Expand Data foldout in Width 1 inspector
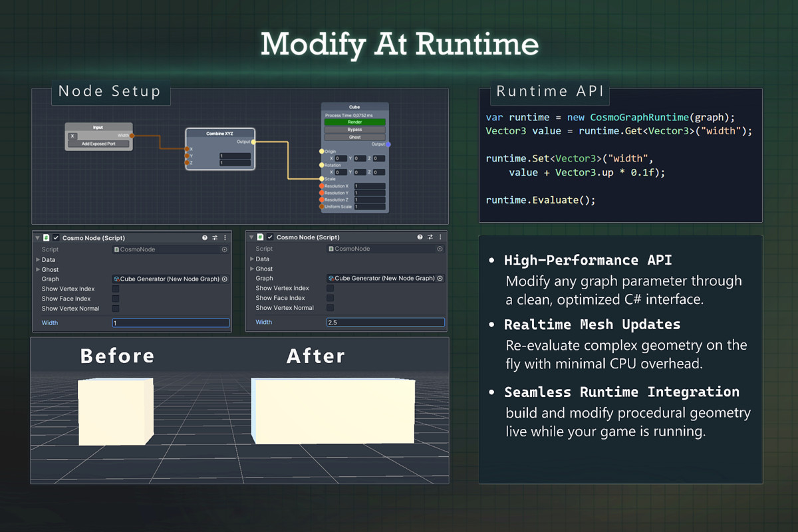798x532 pixels. (38, 260)
